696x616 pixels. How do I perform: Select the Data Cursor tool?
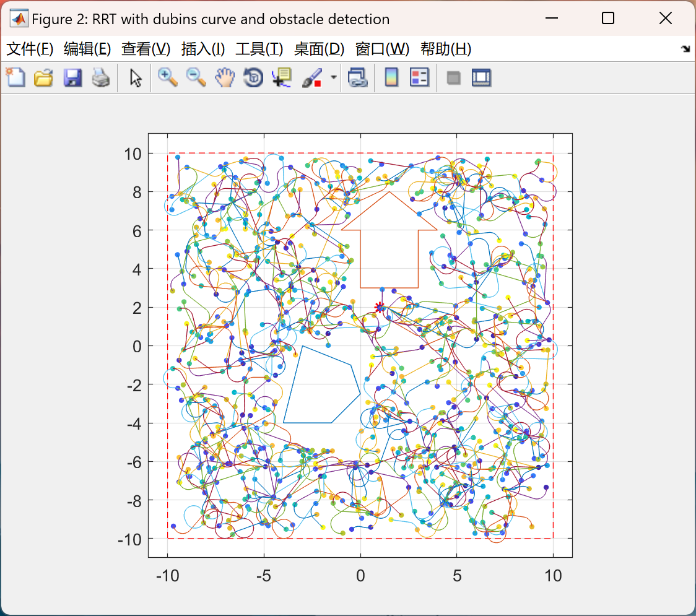pyautogui.click(x=282, y=78)
